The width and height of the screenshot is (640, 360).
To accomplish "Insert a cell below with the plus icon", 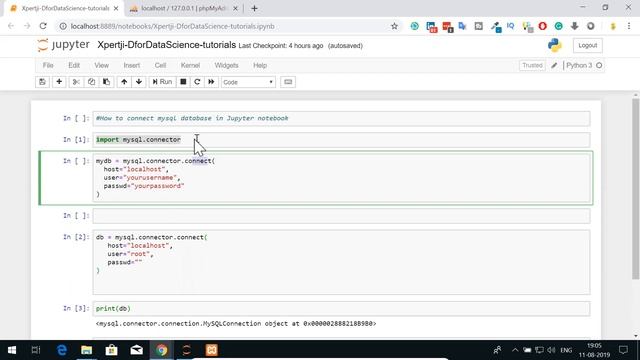I will tap(59, 82).
